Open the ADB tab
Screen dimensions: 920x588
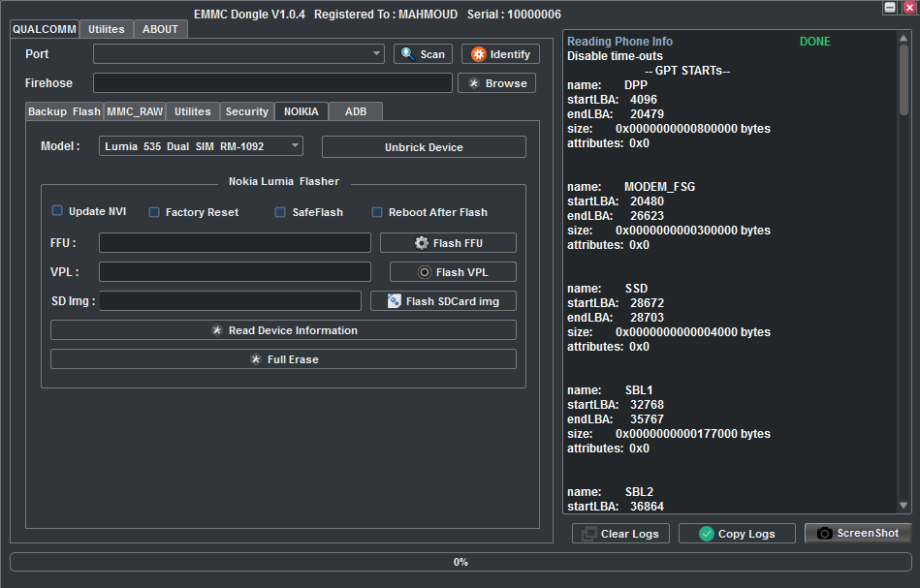[x=356, y=111]
